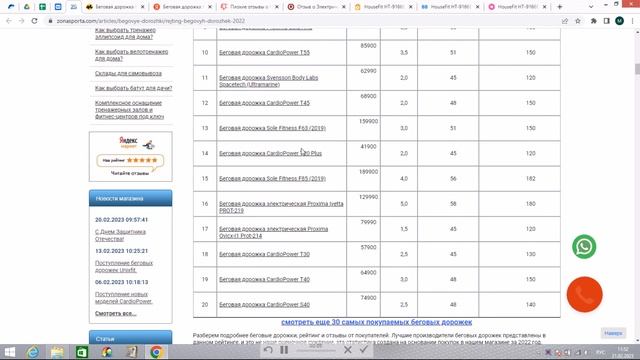Cancel the recording with the X icon
640x360 pixels.
tap(348, 350)
